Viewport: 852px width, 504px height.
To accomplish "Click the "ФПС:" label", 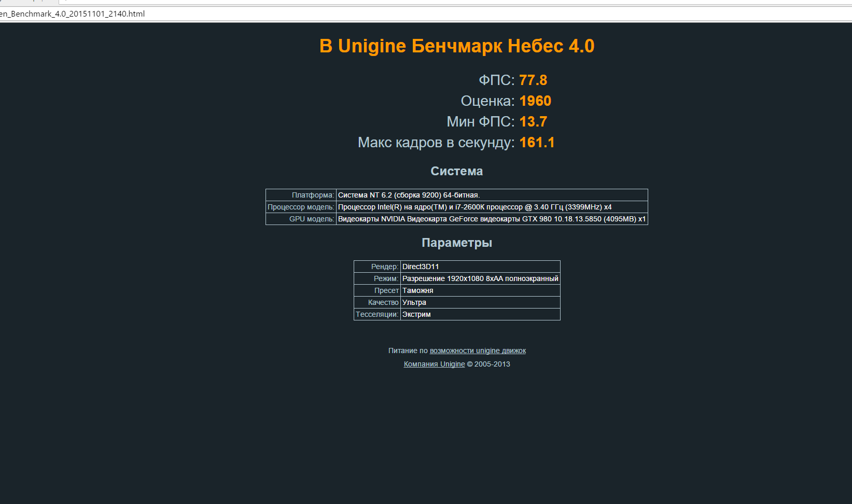I will point(497,80).
